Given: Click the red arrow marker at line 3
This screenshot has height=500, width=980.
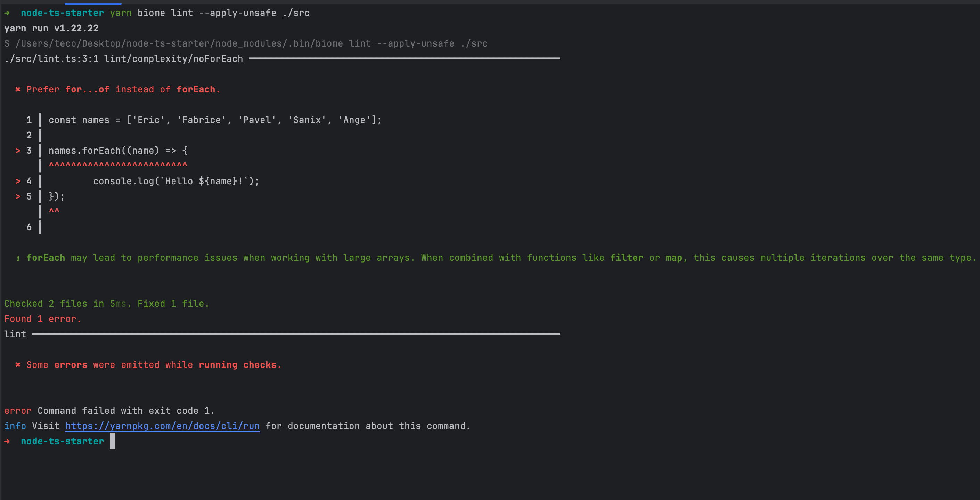Looking at the screenshot, I should point(17,150).
